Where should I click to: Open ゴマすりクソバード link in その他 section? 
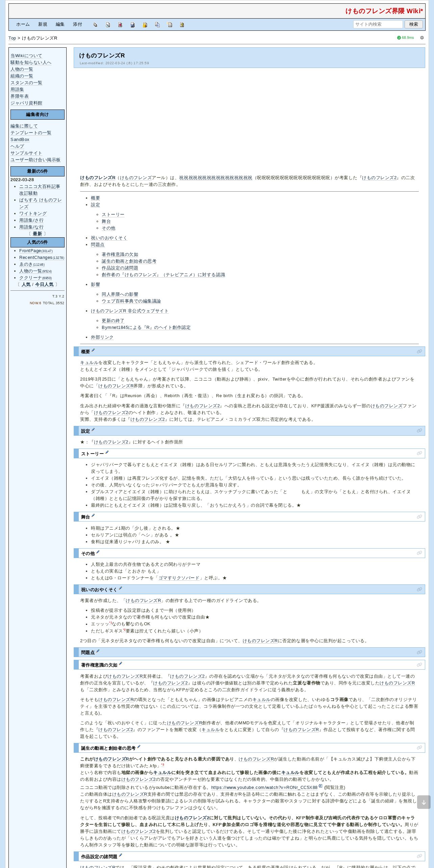pos(179,578)
